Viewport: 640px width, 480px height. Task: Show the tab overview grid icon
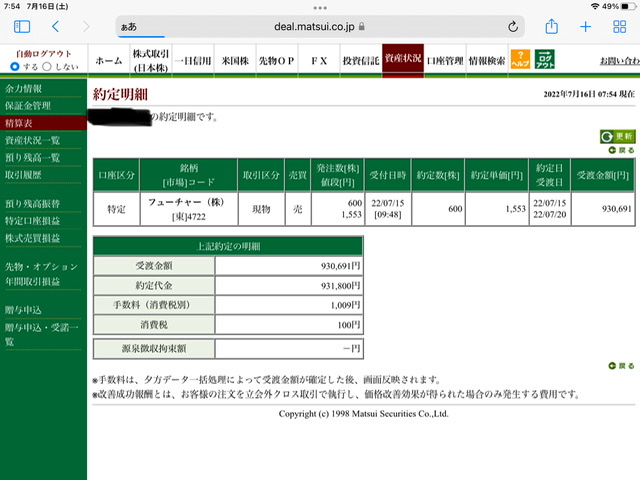tap(620, 27)
